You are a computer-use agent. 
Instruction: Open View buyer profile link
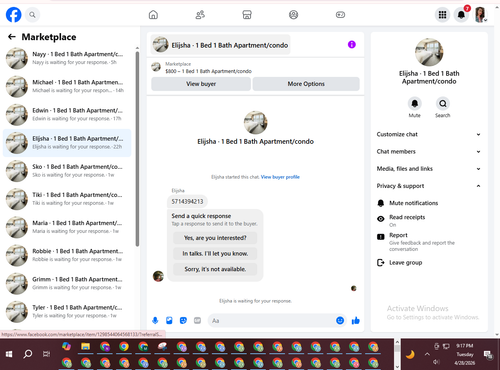(x=280, y=177)
